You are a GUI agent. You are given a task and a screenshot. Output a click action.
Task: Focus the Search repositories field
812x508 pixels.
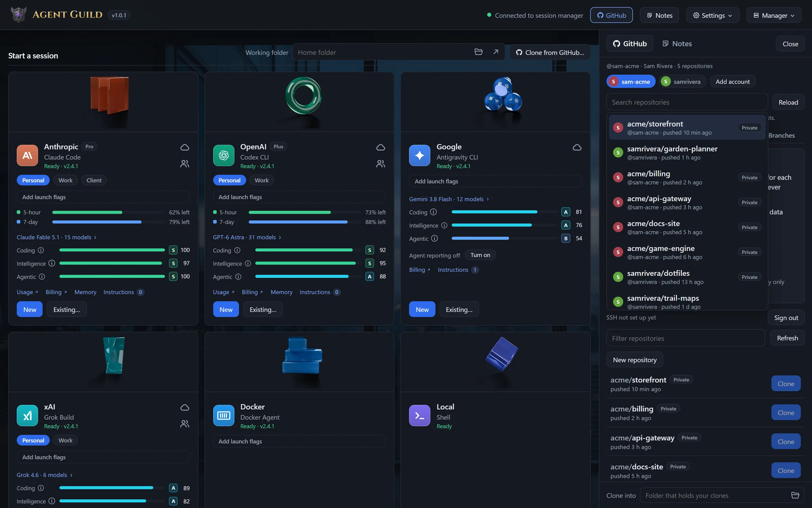point(687,102)
